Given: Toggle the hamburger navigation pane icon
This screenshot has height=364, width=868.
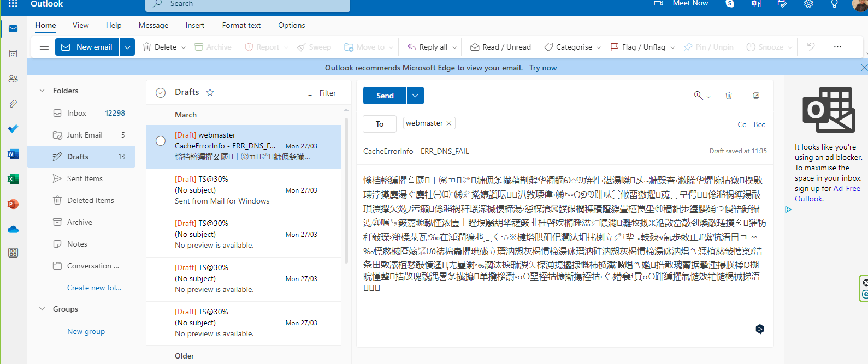Looking at the screenshot, I should (x=44, y=47).
